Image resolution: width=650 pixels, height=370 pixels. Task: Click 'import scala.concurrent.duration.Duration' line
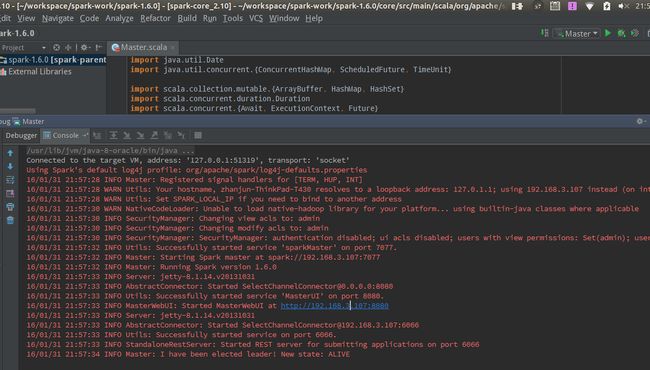(x=220, y=99)
